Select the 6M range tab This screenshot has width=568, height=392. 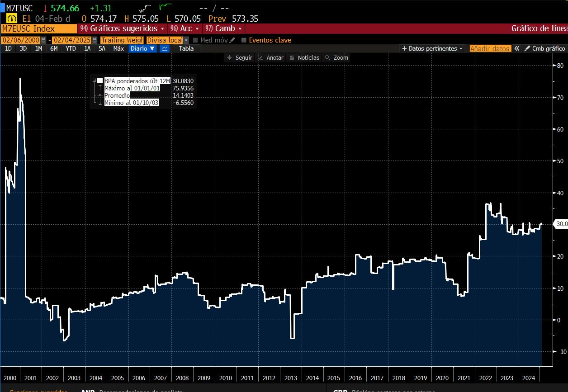(x=54, y=48)
